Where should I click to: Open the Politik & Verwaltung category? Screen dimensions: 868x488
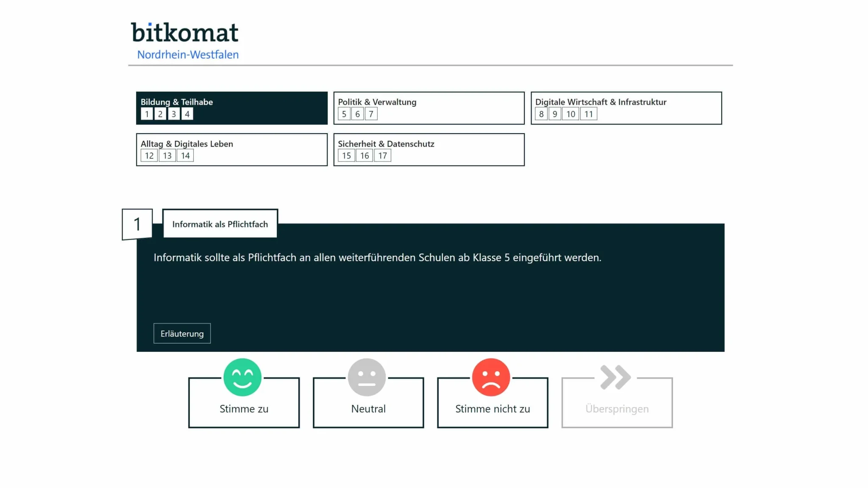click(x=429, y=108)
